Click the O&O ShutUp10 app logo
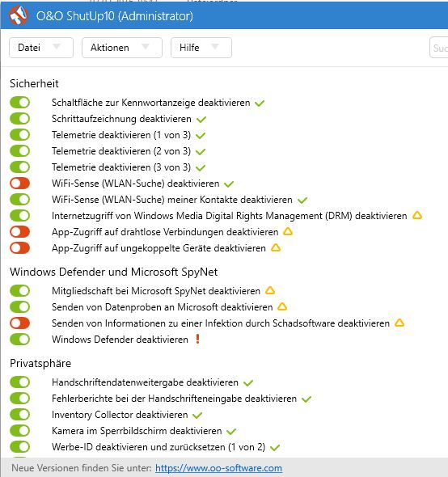 pyautogui.click(x=19, y=15)
